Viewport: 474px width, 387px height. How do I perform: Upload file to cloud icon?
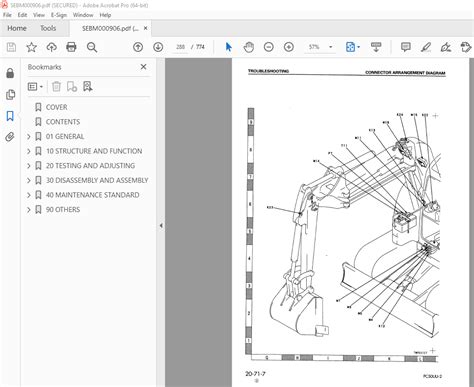[51, 47]
